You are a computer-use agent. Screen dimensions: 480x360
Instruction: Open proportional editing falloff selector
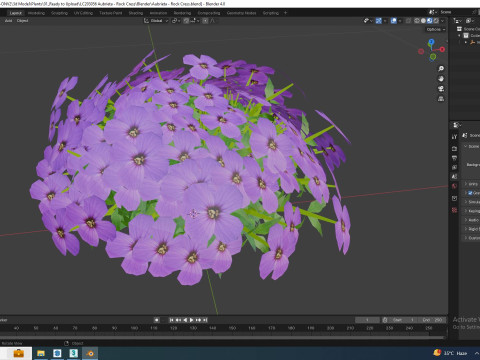click(x=213, y=21)
